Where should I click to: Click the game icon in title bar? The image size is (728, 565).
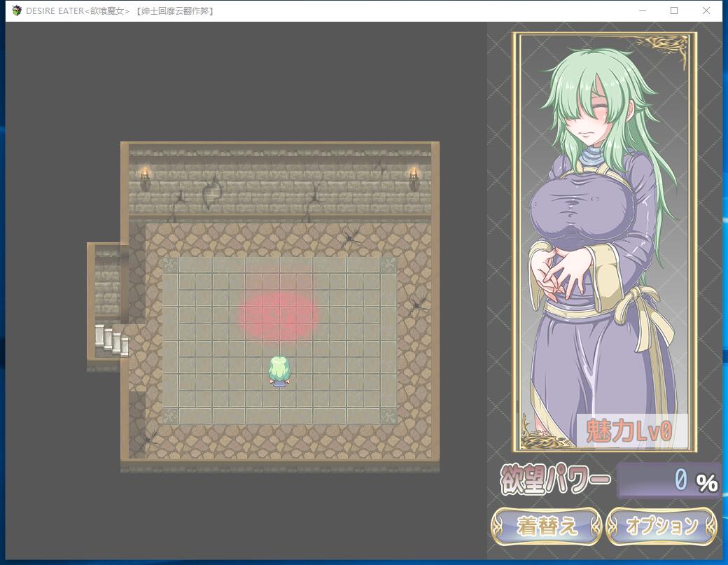click(17, 11)
